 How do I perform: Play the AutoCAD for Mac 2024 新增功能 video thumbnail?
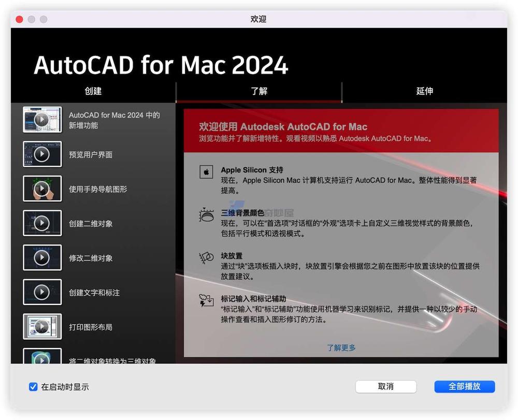[x=42, y=120]
